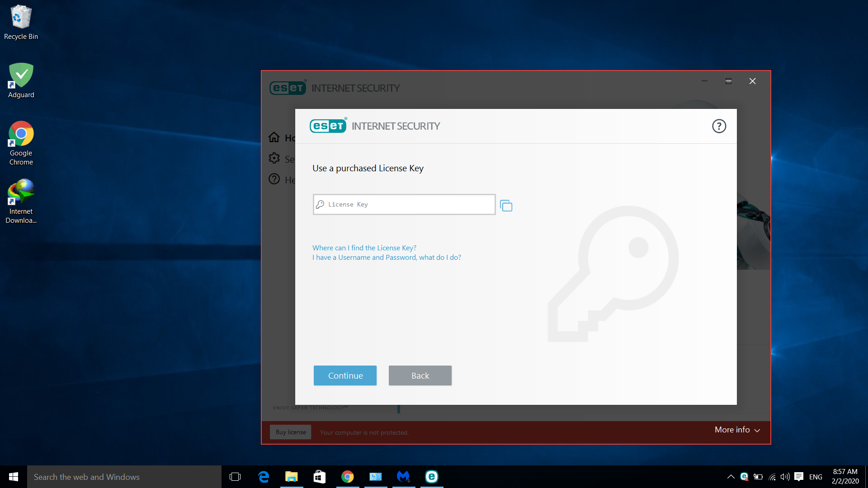
Task: Focus the License Key input field
Action: pyautogui.click(x=404, y=205)
